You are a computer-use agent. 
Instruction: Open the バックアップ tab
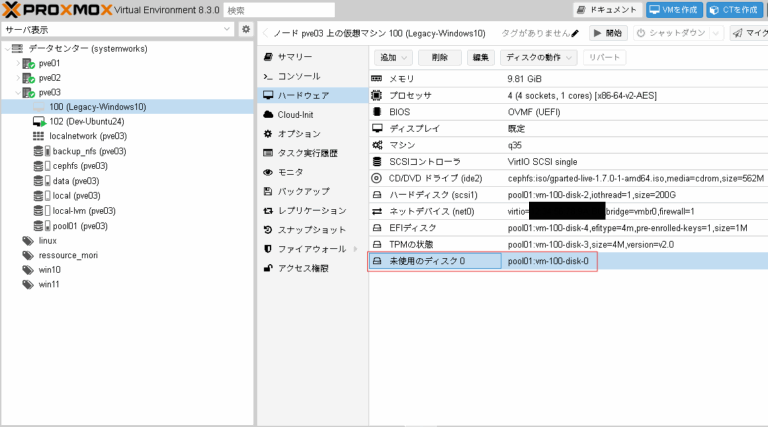(x=312, y=191)
